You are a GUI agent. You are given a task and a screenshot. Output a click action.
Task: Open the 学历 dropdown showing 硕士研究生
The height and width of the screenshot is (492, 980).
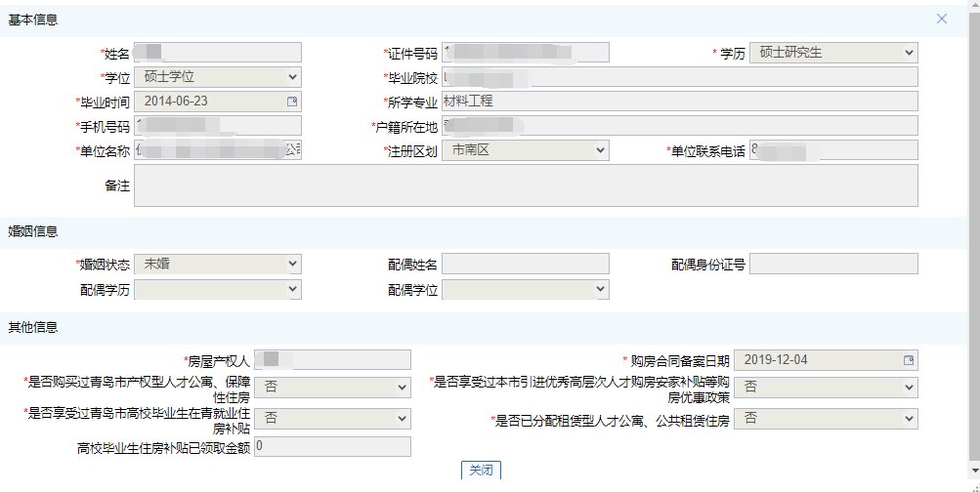(833, 53)
